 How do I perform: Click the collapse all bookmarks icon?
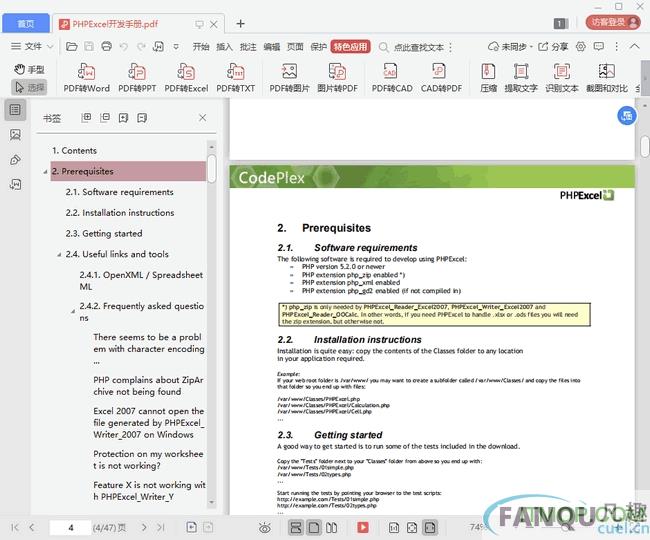[105, 118]
